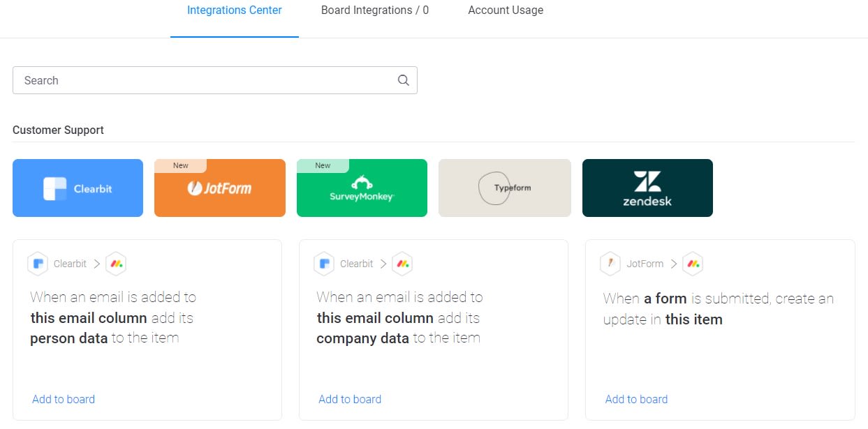The image size is (868, 429).
Task: Open the Typeform integration tile
Action: 505,188
